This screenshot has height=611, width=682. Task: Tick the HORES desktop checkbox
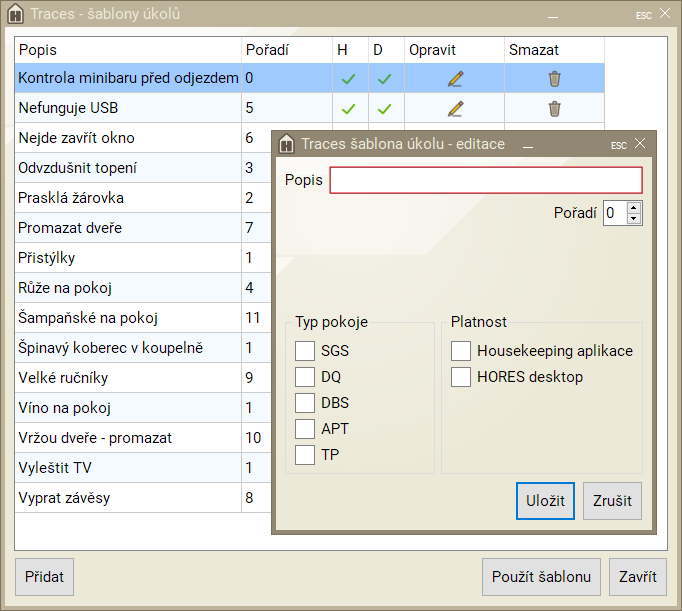point(461,377)
